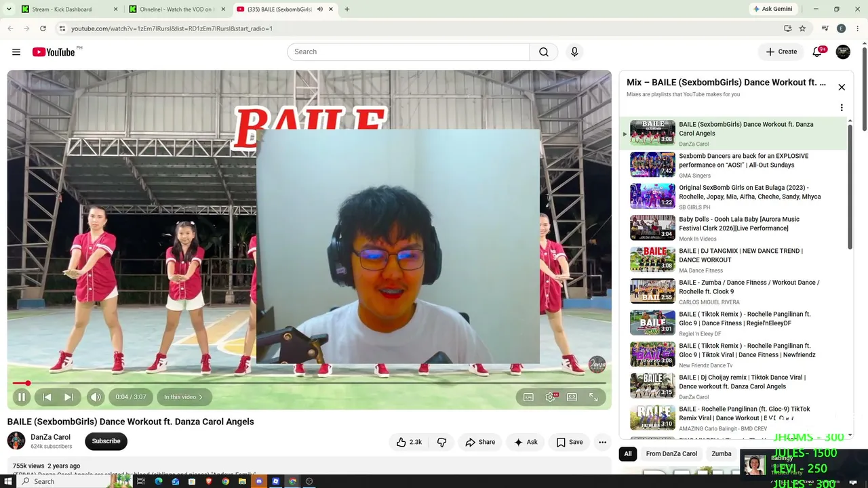Open the tab search dropdown arrow
The height and width of the screenshot is (488, 868).
tap(9, 9)
